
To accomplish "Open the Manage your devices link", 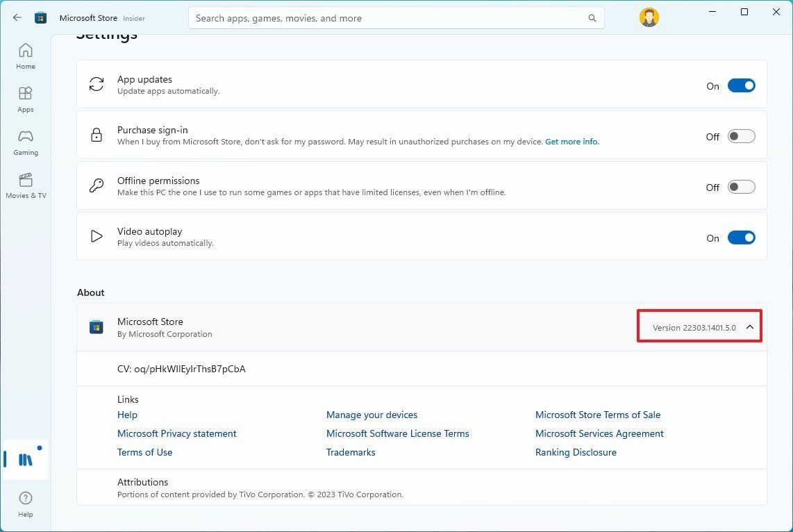I will pyautogui.click(x=372, y=415).
